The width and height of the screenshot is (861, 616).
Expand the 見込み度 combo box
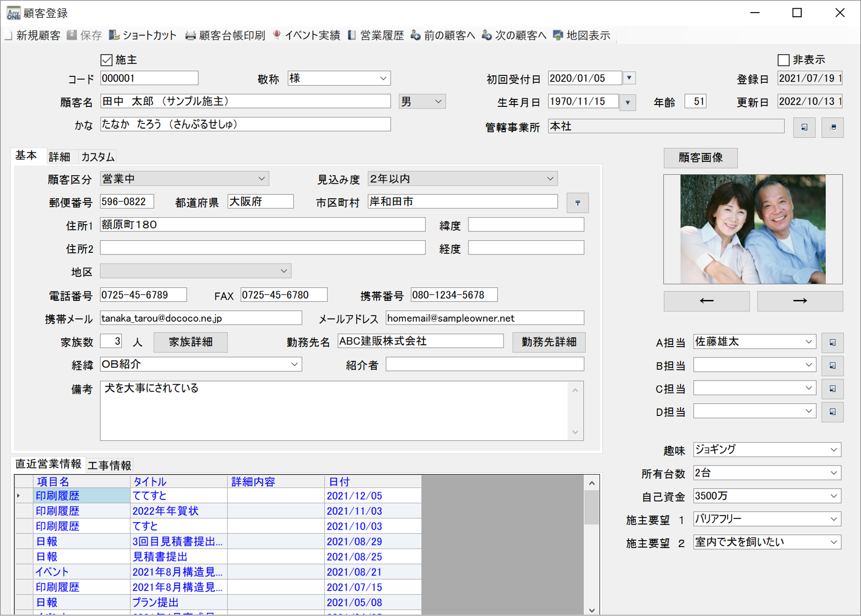point(549,178)
